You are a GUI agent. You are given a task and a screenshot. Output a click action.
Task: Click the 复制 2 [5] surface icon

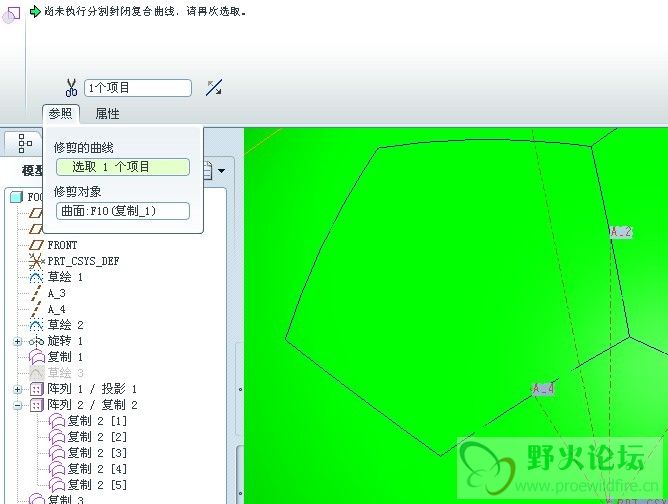(x=57, y=485)
